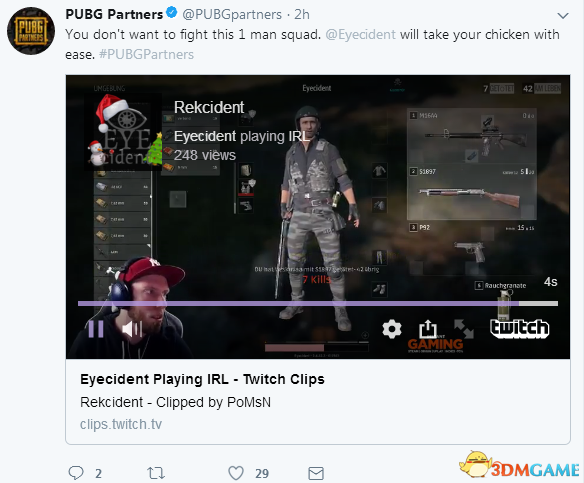Mute the clip volume speaker icon
Viewport: 584px width, 483px height.
[132, 329]
